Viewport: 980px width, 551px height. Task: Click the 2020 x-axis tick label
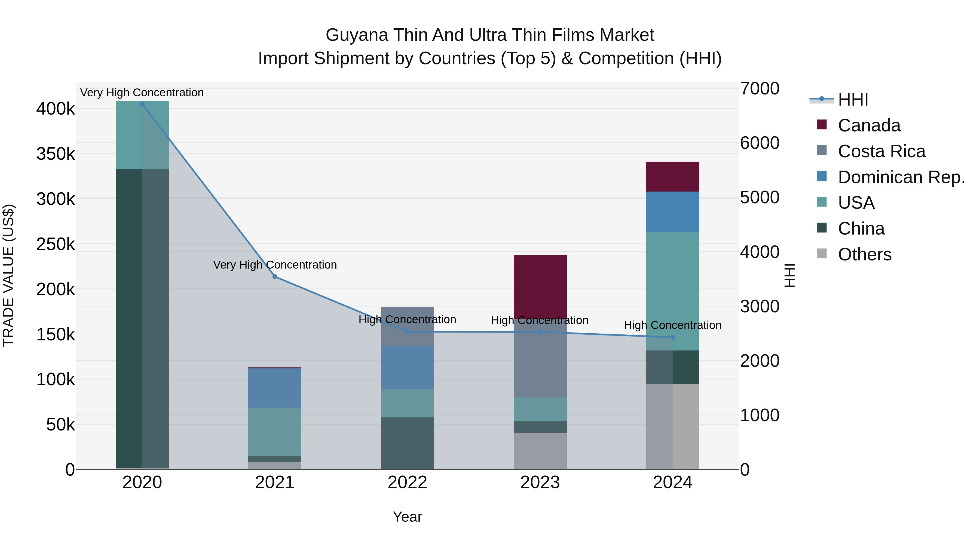click(142, 482)
